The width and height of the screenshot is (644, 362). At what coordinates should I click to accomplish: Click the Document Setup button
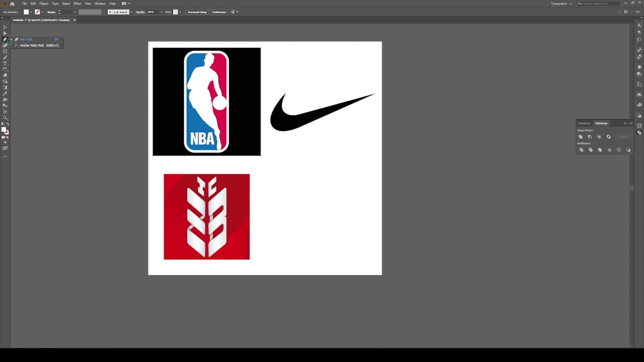pyautogui.click(x=197, y=12)
